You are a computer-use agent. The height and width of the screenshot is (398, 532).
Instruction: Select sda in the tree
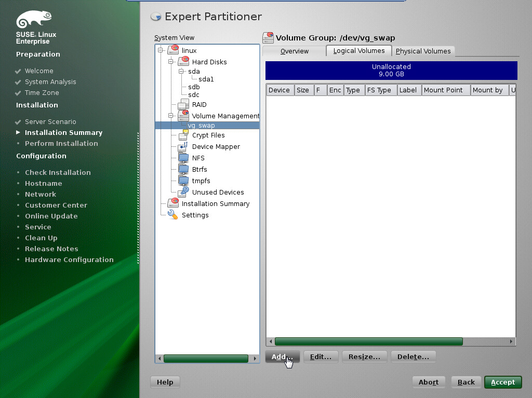point(194,71)
